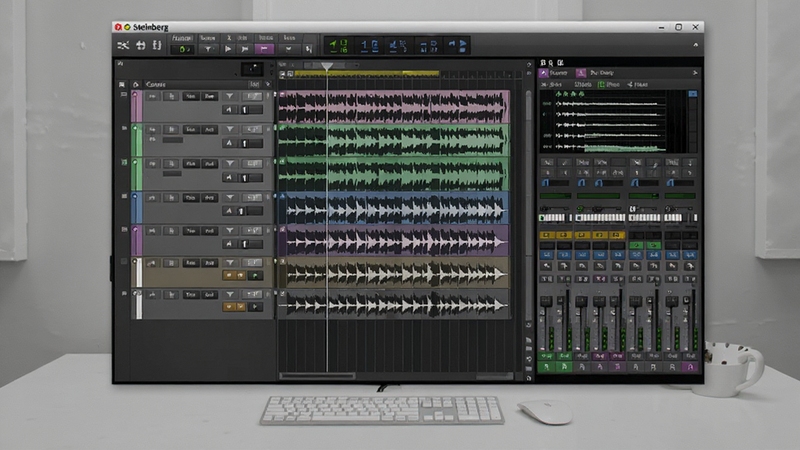
Task: Toggle the purple flag button in the toolbar
Action: coord(264,49)
